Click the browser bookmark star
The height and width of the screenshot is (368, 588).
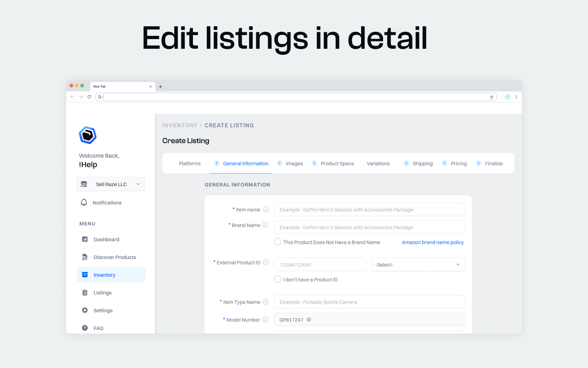492,97
